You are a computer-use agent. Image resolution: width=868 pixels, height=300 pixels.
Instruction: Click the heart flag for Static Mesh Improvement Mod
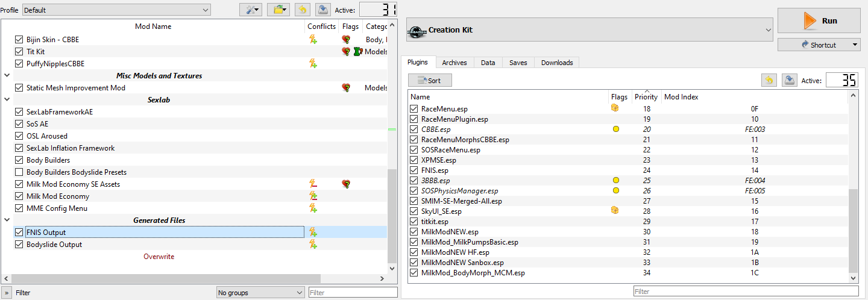click(x=346, y=88)
